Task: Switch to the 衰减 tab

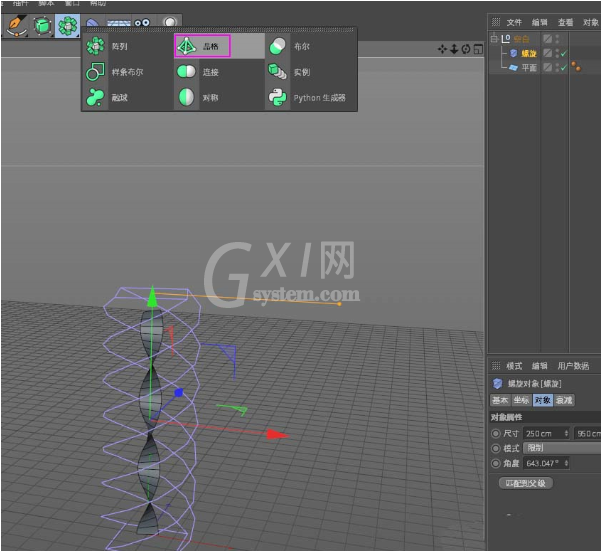Action: point(564,400)
